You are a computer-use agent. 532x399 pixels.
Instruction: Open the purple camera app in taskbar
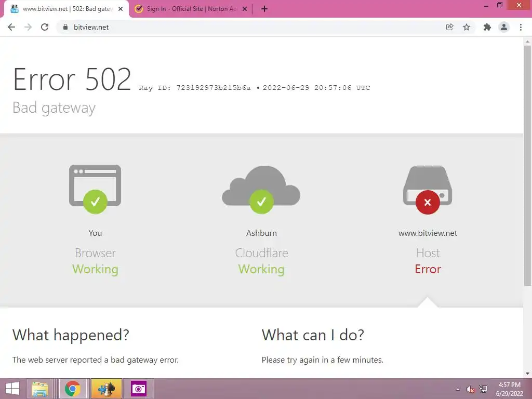click(x=138, y=389)
